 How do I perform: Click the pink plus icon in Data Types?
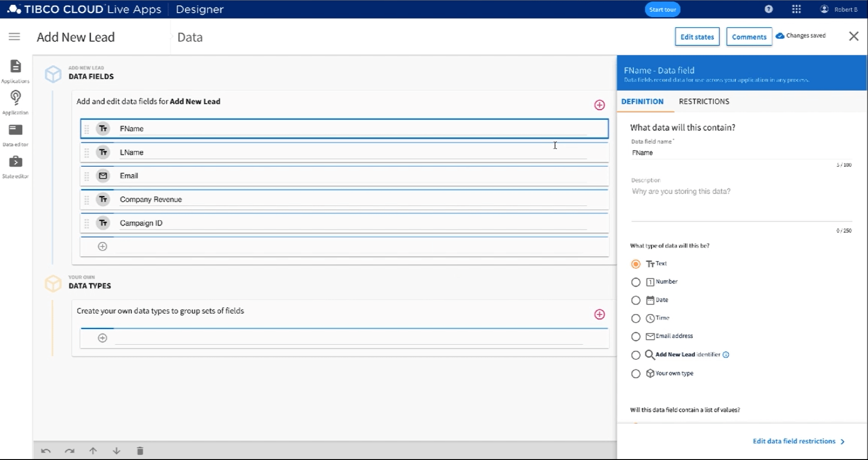(599, 314)
